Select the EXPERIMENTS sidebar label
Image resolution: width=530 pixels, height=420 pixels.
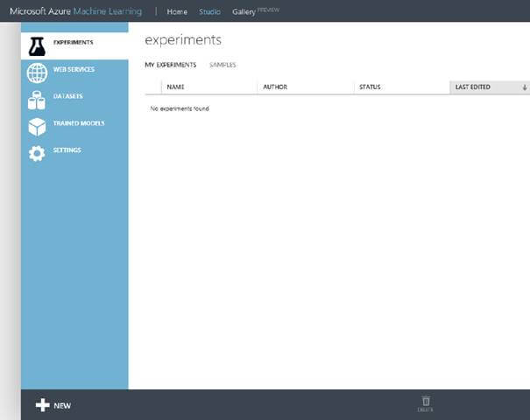click(73, 42)
